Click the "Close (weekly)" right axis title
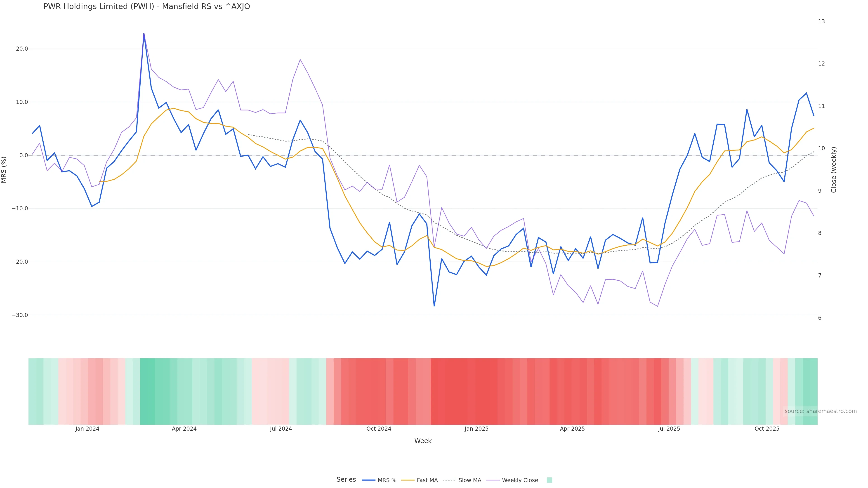Image resolution: width=868 pixels, height=488 pixels. tap(834, 170)
